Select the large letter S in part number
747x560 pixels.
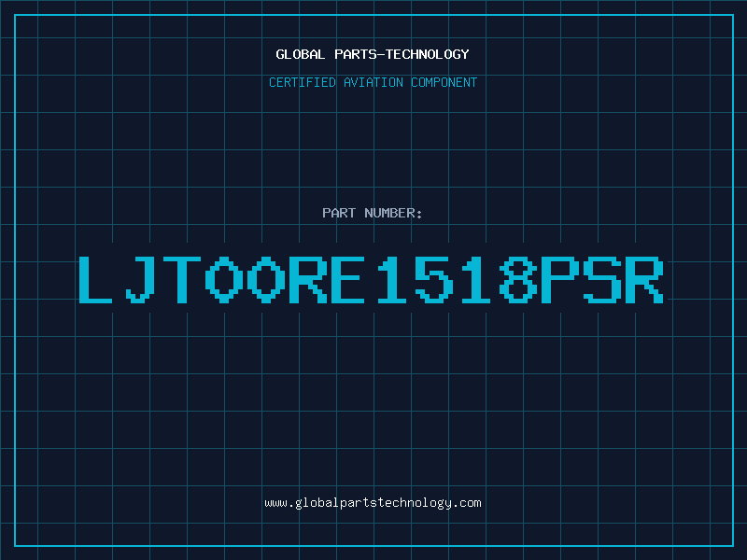pos(602,279)
